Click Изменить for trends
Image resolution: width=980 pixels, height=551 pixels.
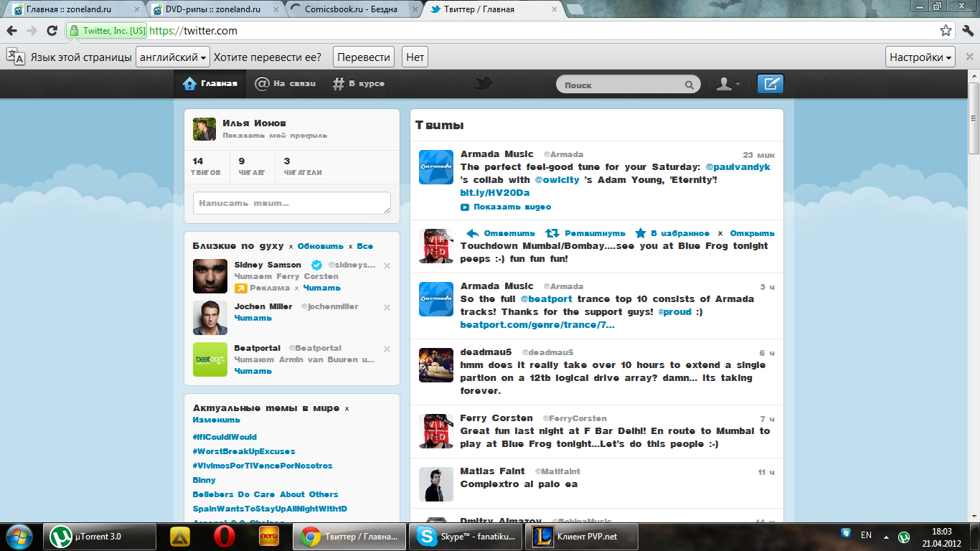click(217, 420)
